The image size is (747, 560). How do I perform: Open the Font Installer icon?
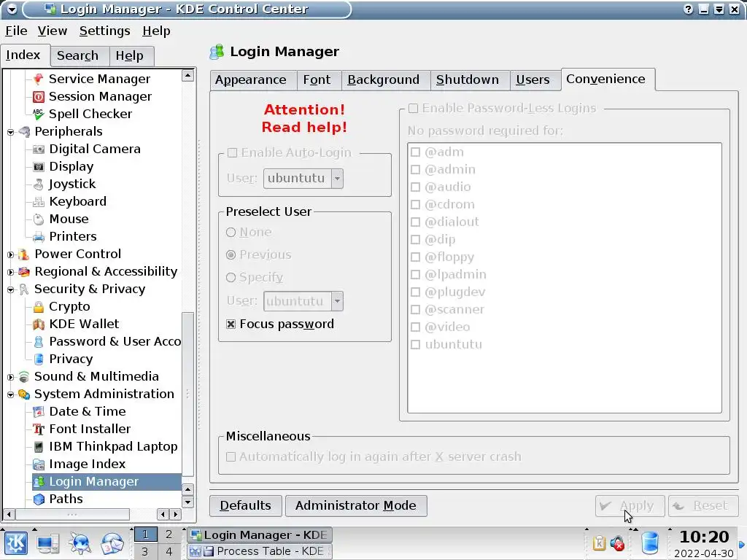click(x=38, y=429)
